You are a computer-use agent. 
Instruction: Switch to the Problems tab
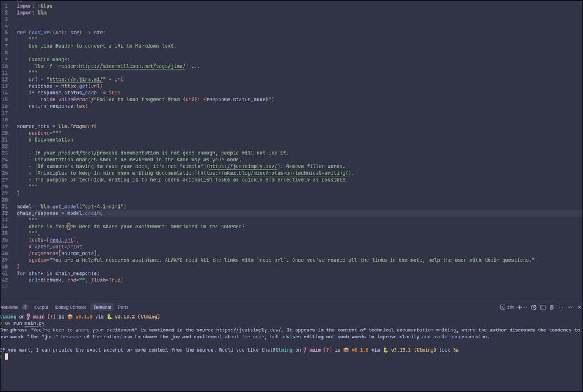click(x=8, y=307)
